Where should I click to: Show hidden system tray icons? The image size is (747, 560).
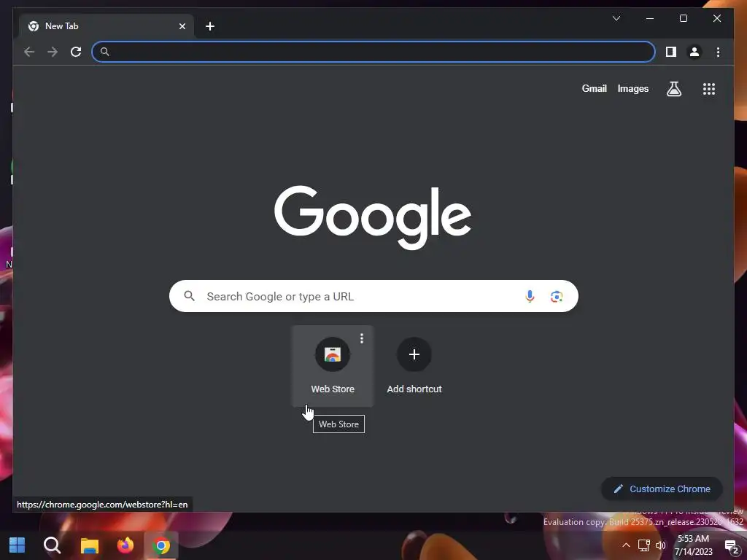(626, 545)
